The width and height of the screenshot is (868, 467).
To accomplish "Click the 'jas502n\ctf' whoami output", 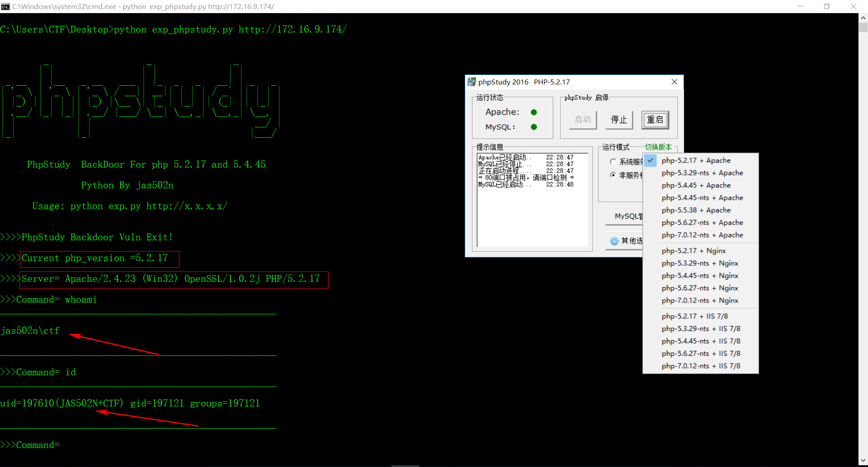I will [30, 331].
